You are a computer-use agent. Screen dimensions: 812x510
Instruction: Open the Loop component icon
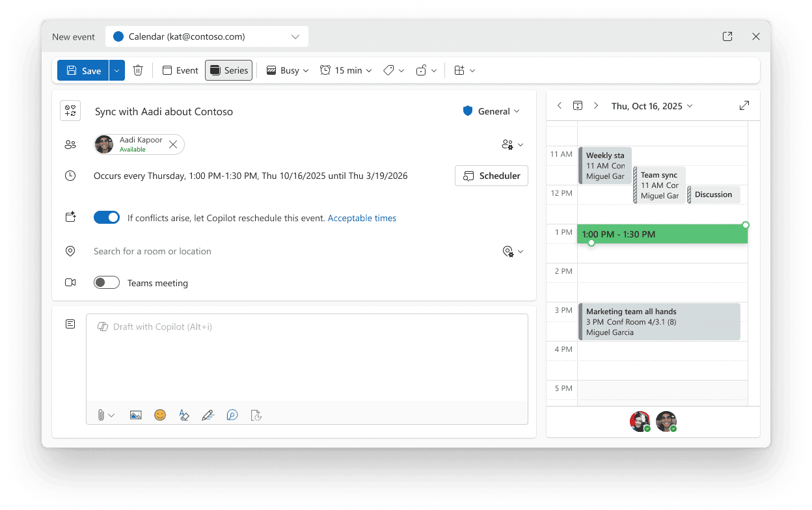232,415
